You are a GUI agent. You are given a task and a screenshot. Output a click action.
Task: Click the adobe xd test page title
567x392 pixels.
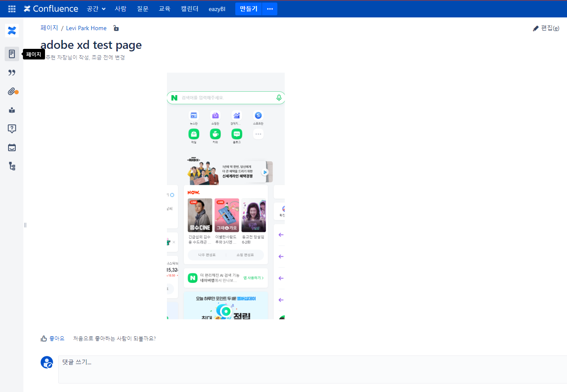coord(91,45)
